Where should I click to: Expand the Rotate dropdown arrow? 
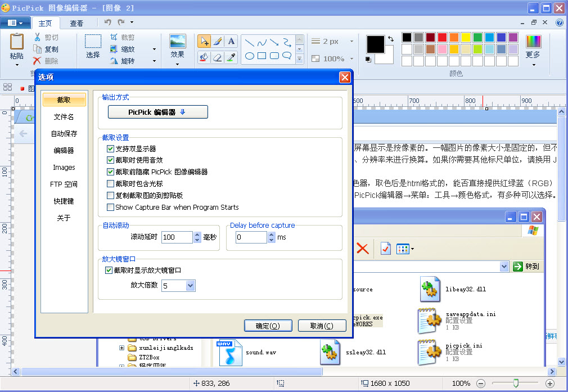pos(154,61)
